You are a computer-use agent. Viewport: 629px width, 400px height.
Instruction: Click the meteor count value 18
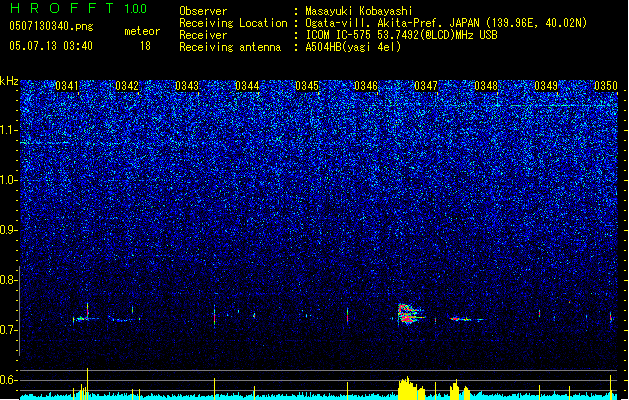pyautogui.click(x=145, y=46)
